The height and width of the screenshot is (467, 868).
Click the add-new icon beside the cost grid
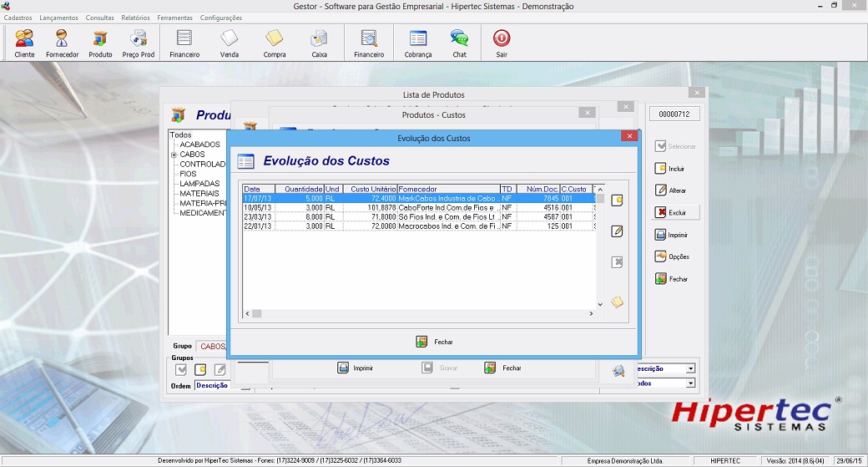click(x=617, y=201)
